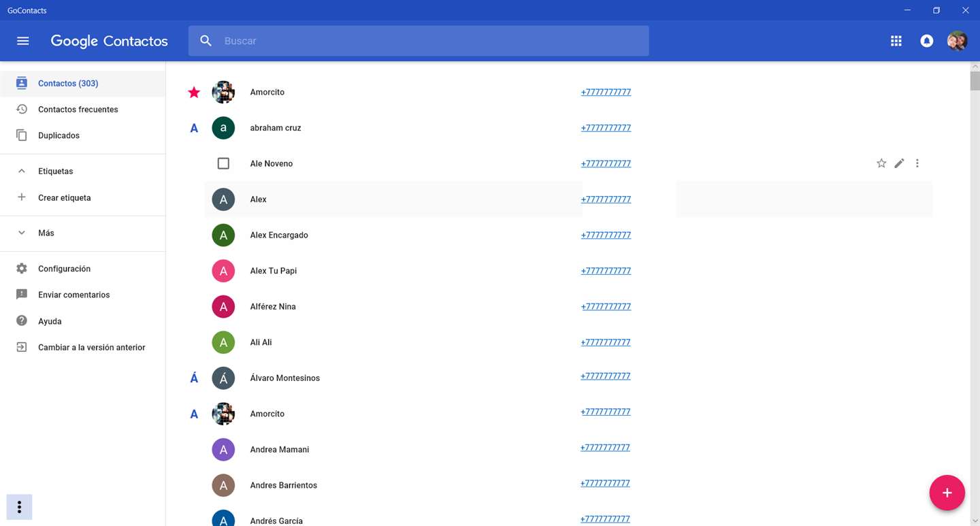
Task: Click the search magnifier icon
Action: 206,41
